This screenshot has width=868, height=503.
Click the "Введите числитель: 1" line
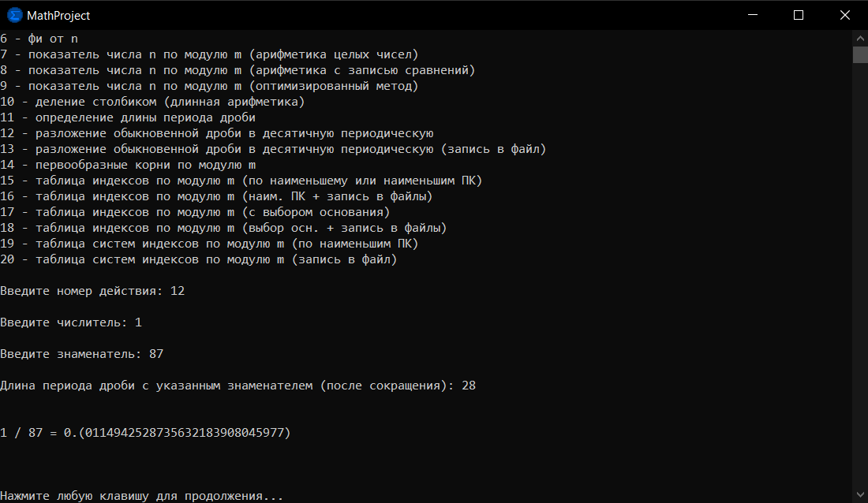(71, 322)
